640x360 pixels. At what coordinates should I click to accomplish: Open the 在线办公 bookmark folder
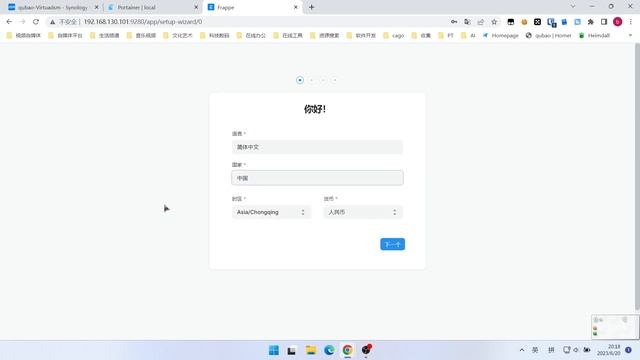pos(251,36)
